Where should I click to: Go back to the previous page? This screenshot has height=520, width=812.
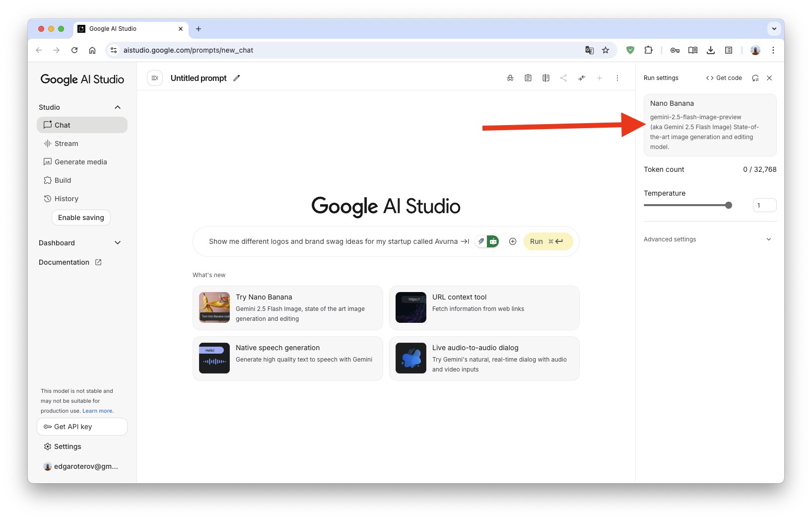pos(39,50)
